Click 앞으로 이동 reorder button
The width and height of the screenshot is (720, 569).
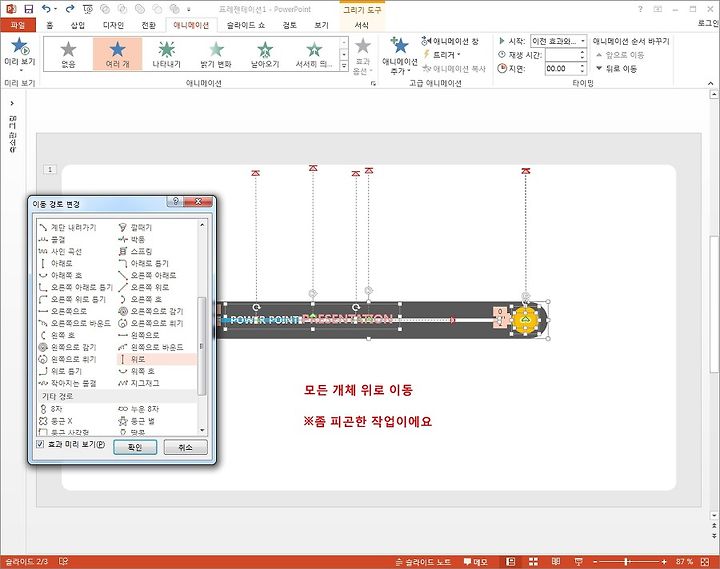click(620, 55)
